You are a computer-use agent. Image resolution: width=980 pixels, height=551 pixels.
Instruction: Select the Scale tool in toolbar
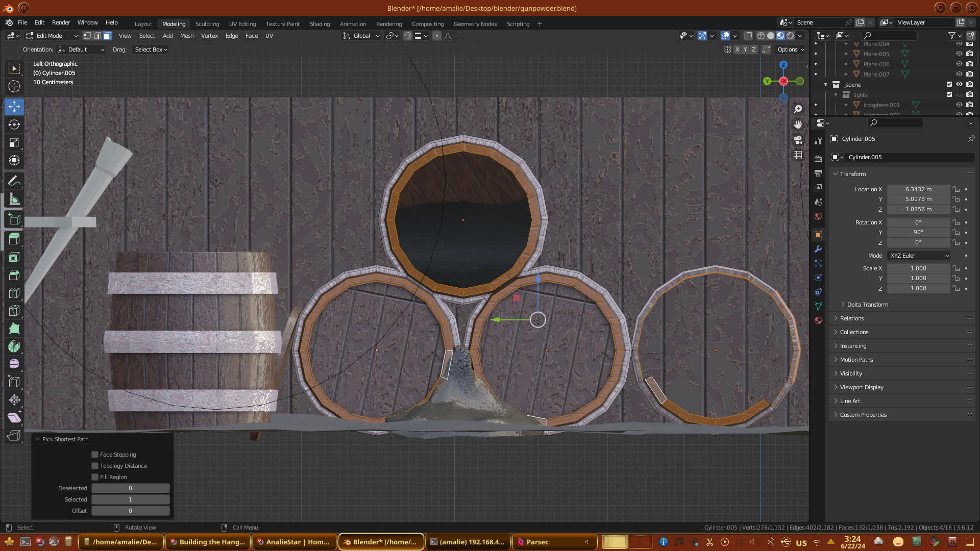[14, 142]
